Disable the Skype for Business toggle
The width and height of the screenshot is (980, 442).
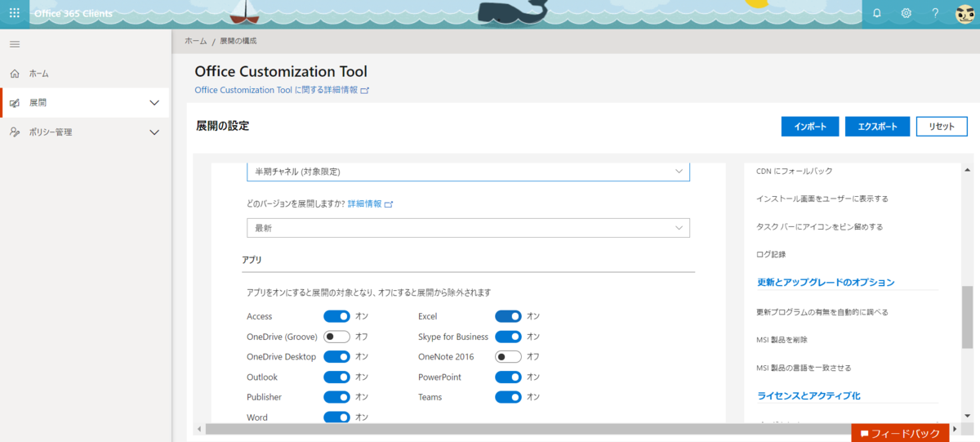point(508,337)
